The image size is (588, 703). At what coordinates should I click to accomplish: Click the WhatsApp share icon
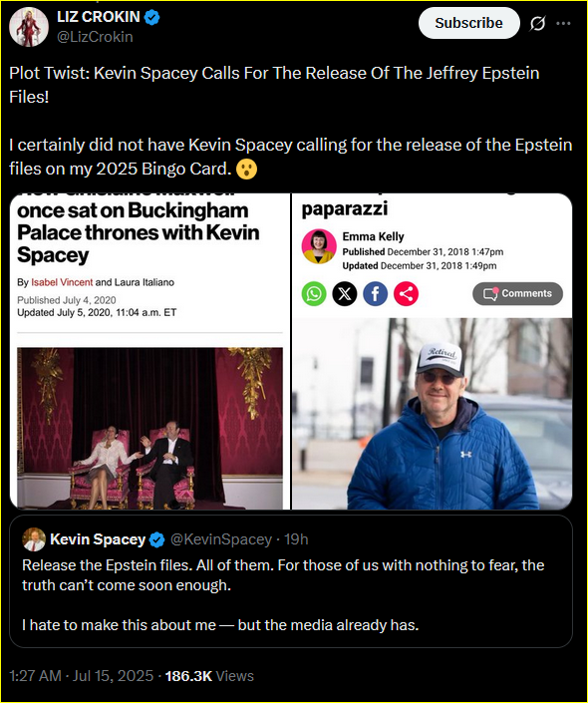pyautogui.click(x=314, y=294)
